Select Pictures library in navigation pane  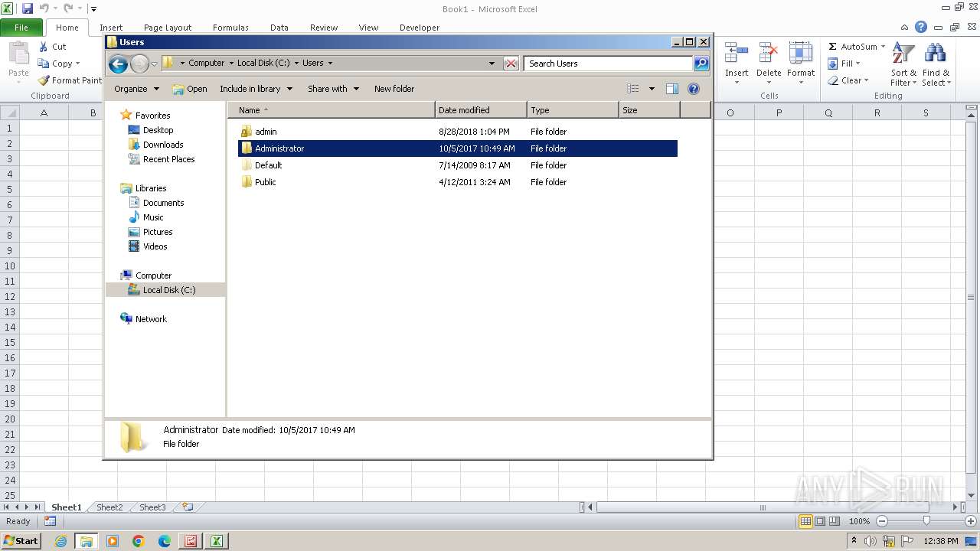point(158,232)
